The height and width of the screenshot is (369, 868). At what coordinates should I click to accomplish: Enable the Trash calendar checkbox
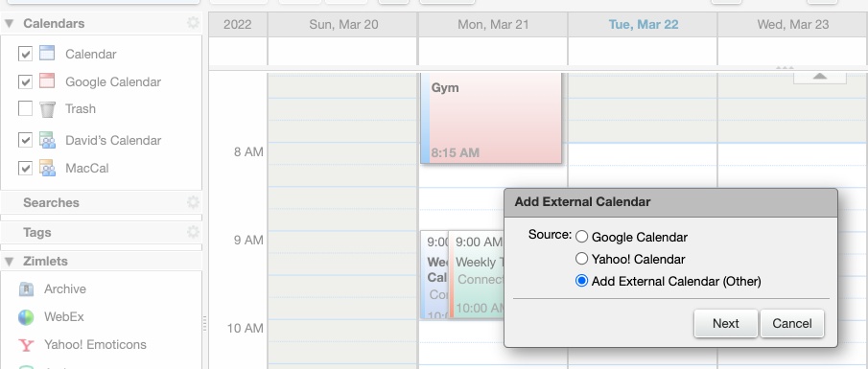click(25, 108)
